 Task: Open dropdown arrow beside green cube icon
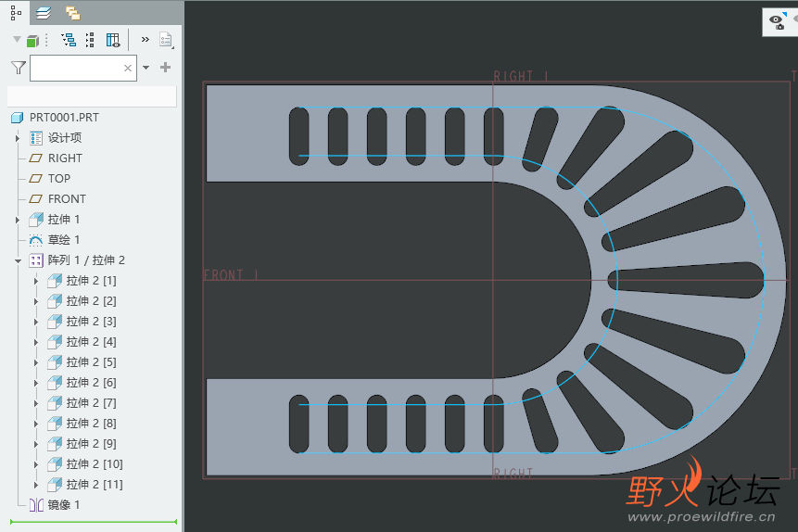[x=17, y=39]
